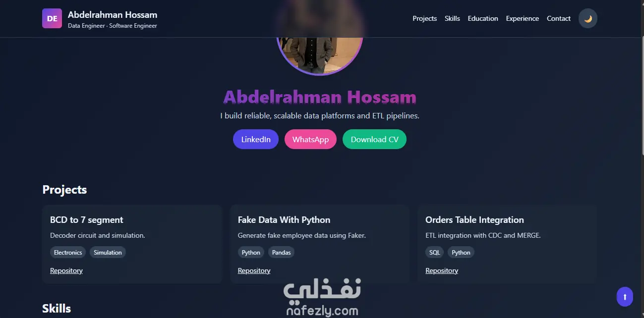Open the BCD to 7 segment Repository link
The width and height of the screenshot is (644, 318).
tap(66, 270)
